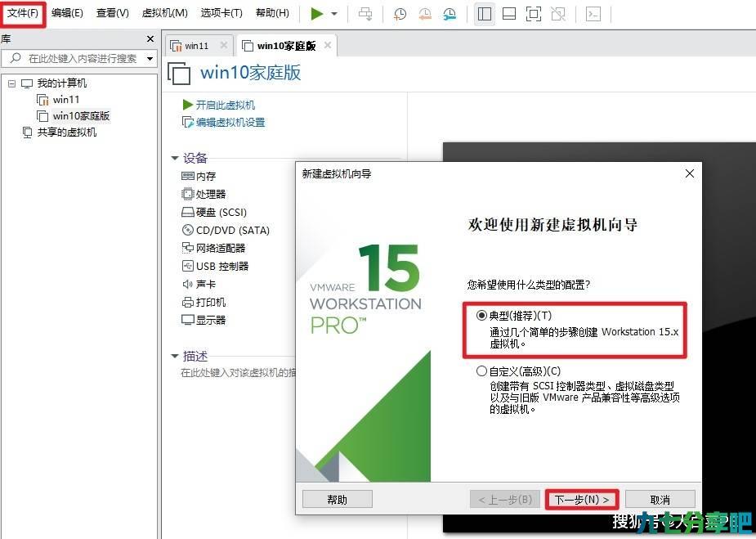Select win10家庭版 in the library tree

[x=81, y=116]
